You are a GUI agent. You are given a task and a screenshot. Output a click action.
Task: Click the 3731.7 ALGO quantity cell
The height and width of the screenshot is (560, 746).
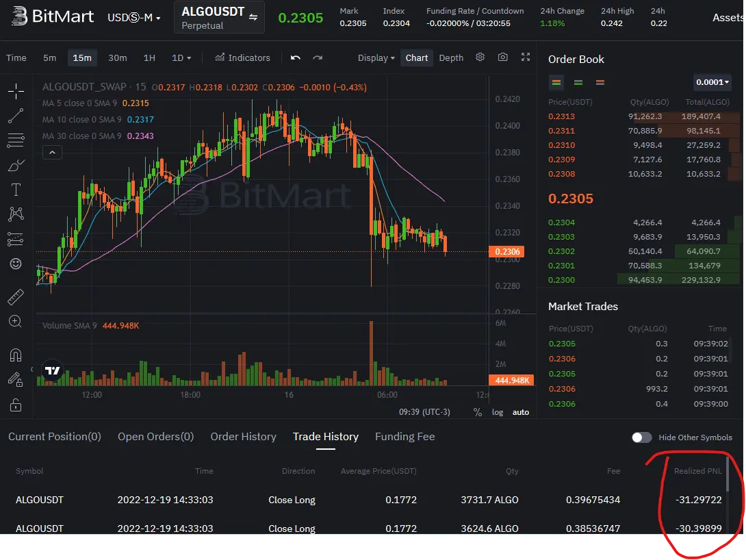pyautogui.click(x=489, y=500)
